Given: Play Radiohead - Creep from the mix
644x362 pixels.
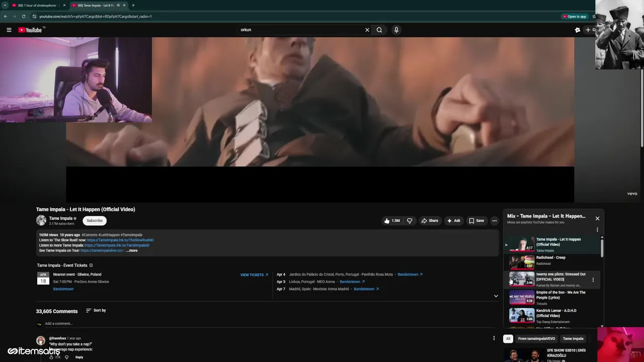Looking at the screenshot, I should [552, 261].
